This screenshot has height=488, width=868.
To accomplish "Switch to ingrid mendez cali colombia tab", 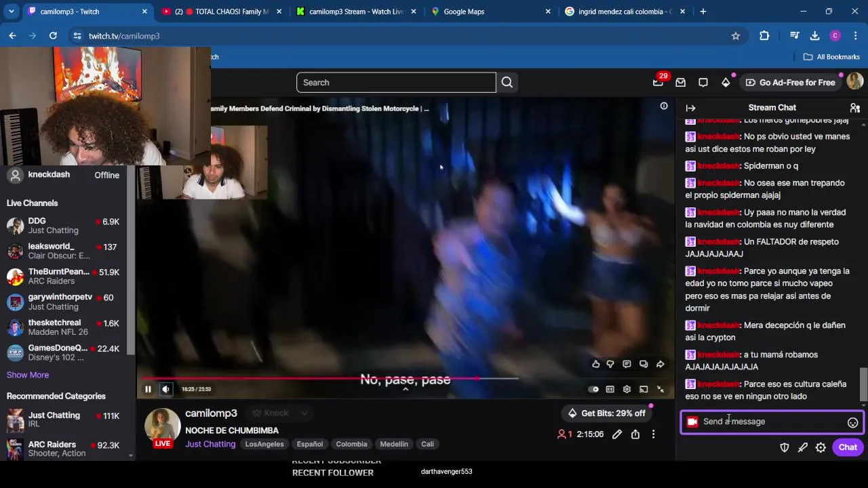I will tap(624, 12).
